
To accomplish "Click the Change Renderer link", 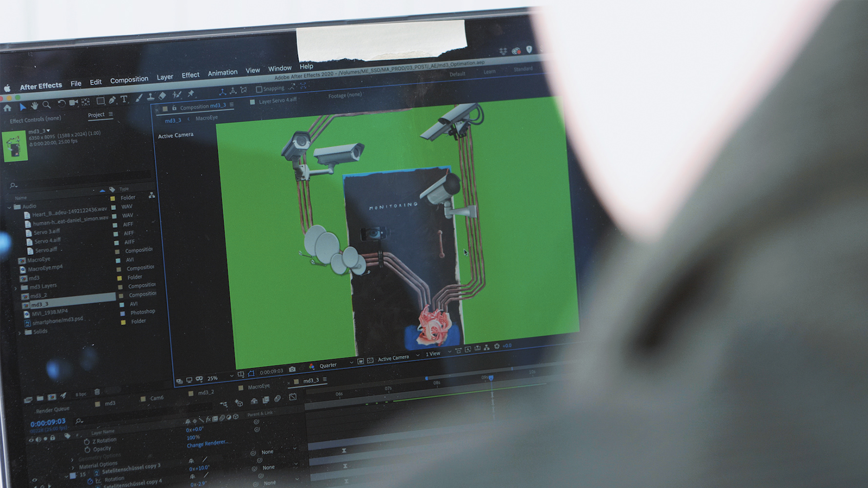I will pyautogui.click(x=206, y=444).
